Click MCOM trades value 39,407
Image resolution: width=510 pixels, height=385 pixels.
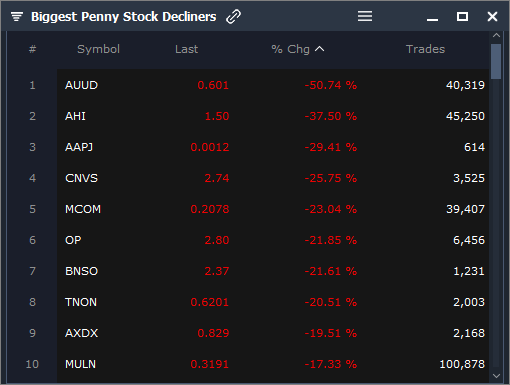(x=465, y=209)
